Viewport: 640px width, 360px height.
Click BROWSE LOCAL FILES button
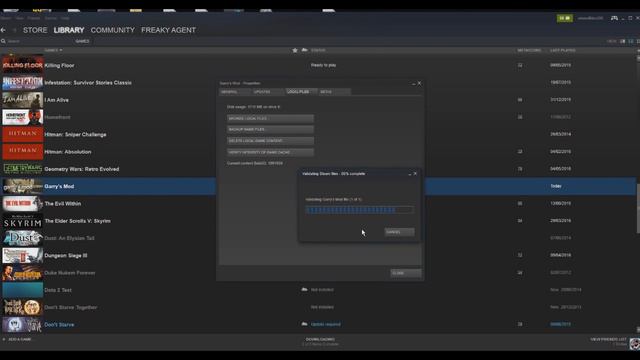[270, 118]
